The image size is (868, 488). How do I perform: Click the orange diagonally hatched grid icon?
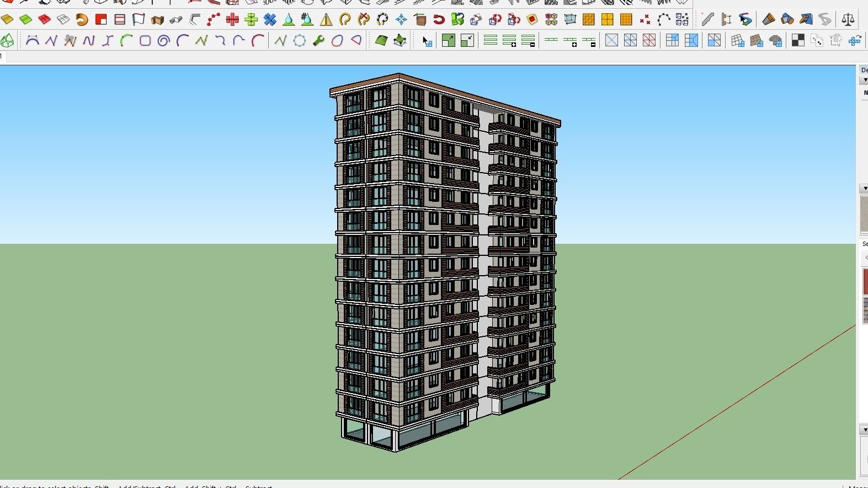pos(589,20)
